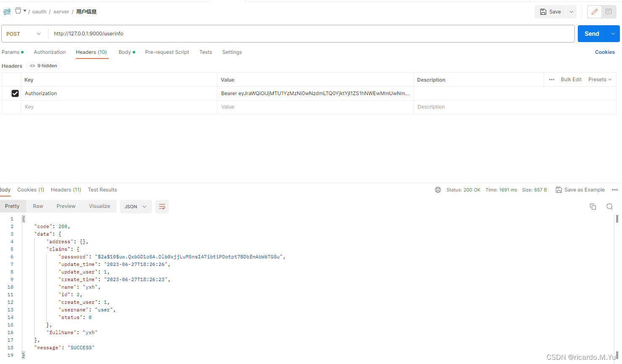This screenshot has width=622, height=364.
Task: Click the Time: 1691 ms text
Action: coord(501,190)
